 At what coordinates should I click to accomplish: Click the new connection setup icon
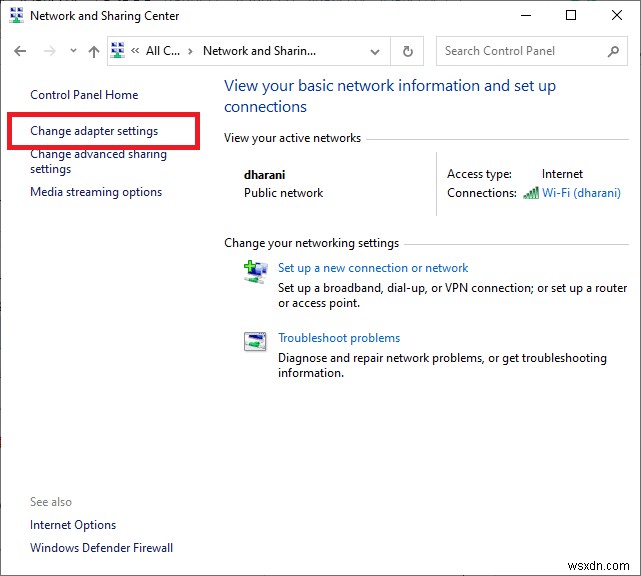click(x=255, y=272)
